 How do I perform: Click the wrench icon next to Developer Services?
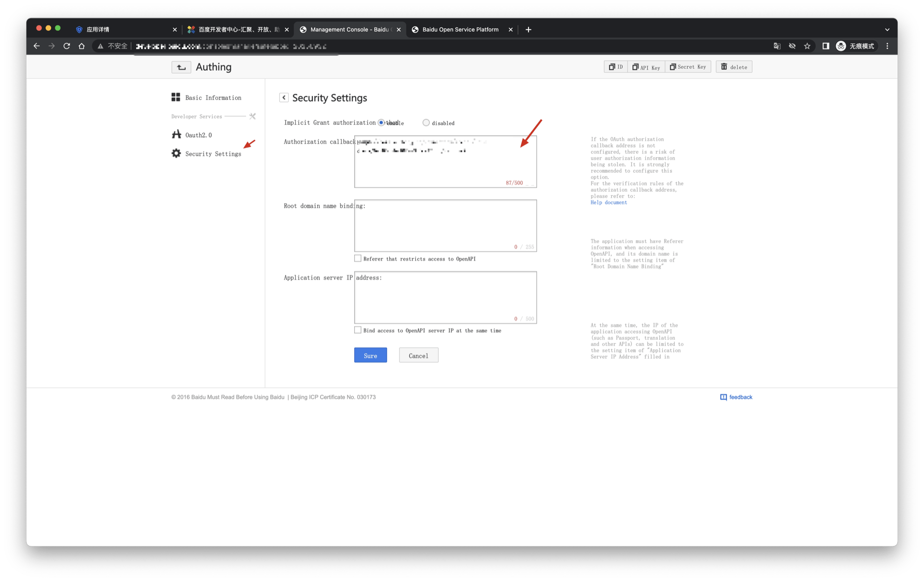click(252, 116)
